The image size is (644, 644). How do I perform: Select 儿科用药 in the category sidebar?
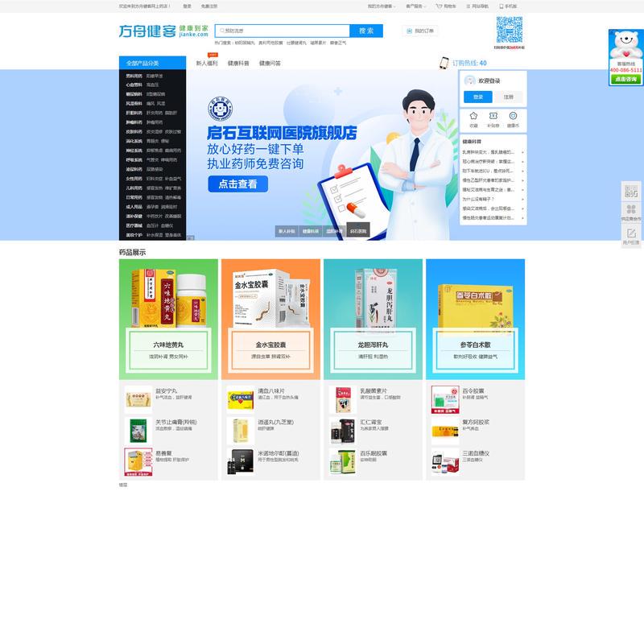[134, 188]
